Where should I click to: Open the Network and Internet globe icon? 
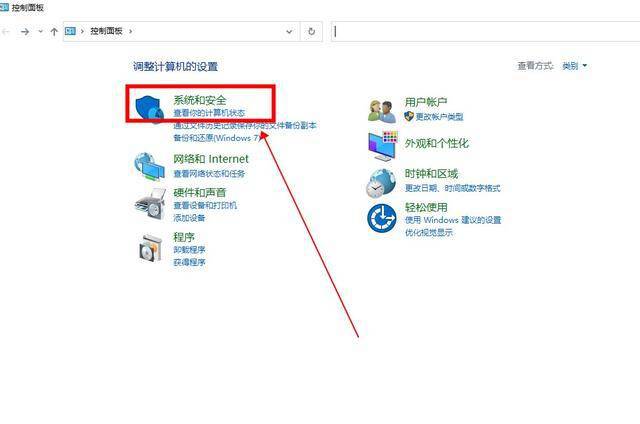[x=150, y=166]
